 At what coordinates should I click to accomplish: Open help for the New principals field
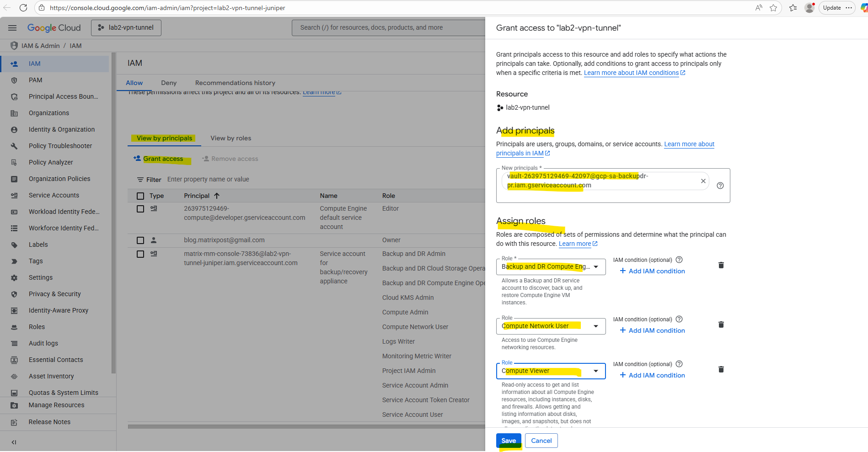[x=720, y=186]
